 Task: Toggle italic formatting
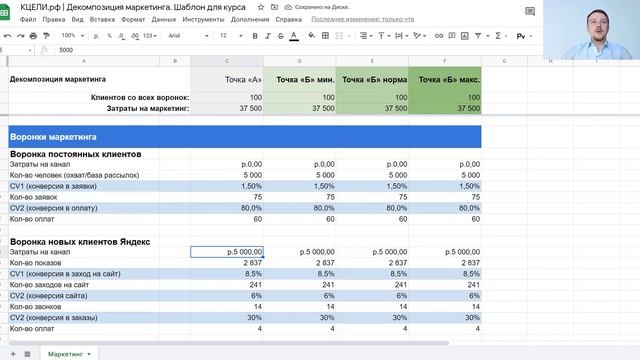(268, 36)
